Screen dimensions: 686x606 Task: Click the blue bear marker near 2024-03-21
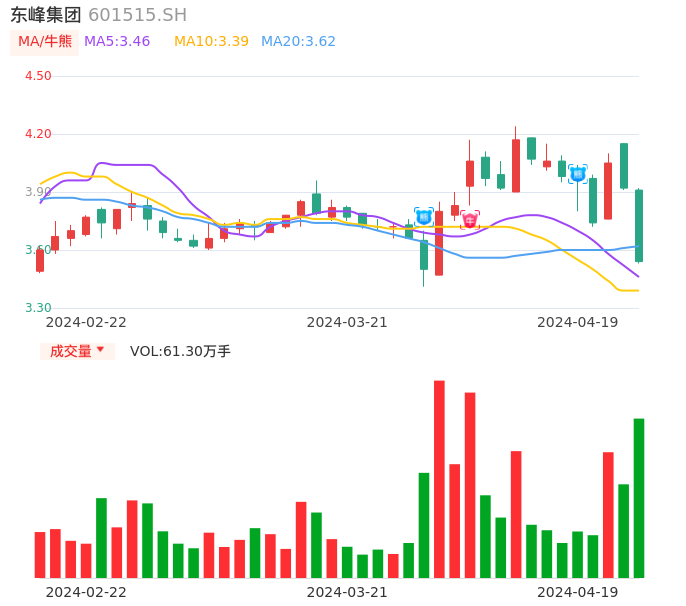423,216
